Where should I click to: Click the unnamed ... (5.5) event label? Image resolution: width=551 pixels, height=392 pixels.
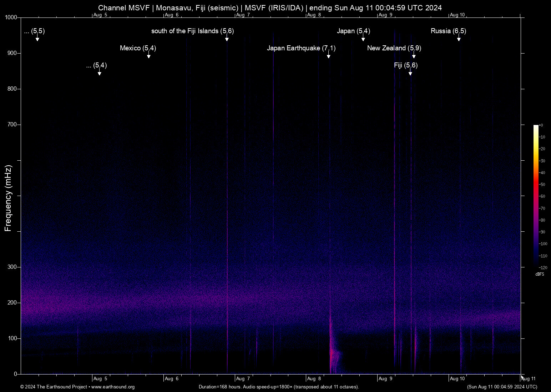[x=34, y=31]
